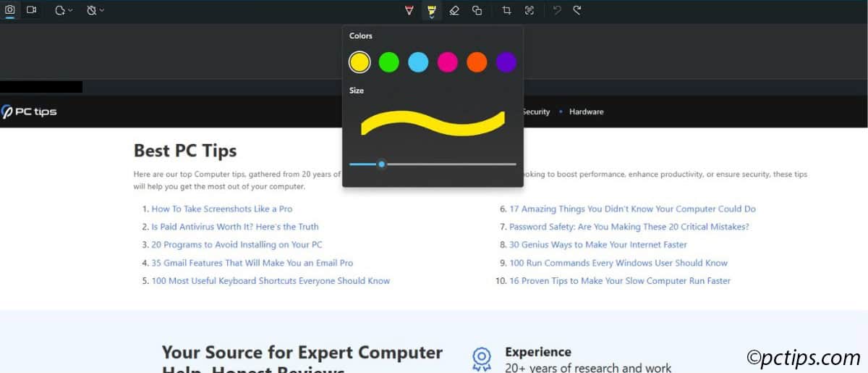Image resolution: width=868 pixels, height=373 pixels.
Task: Select the red Ballpoint pen tool
Action: pyautogui.click(x=409, y=10)
